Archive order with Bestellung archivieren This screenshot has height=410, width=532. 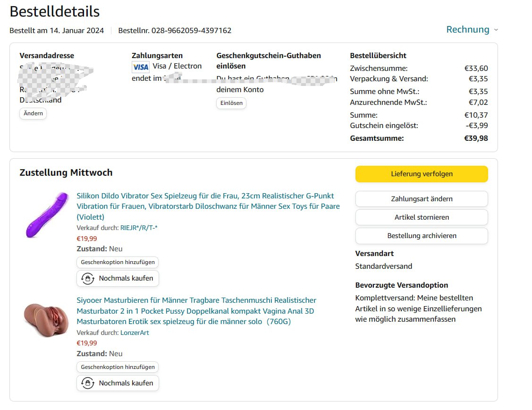coord(422,236)
